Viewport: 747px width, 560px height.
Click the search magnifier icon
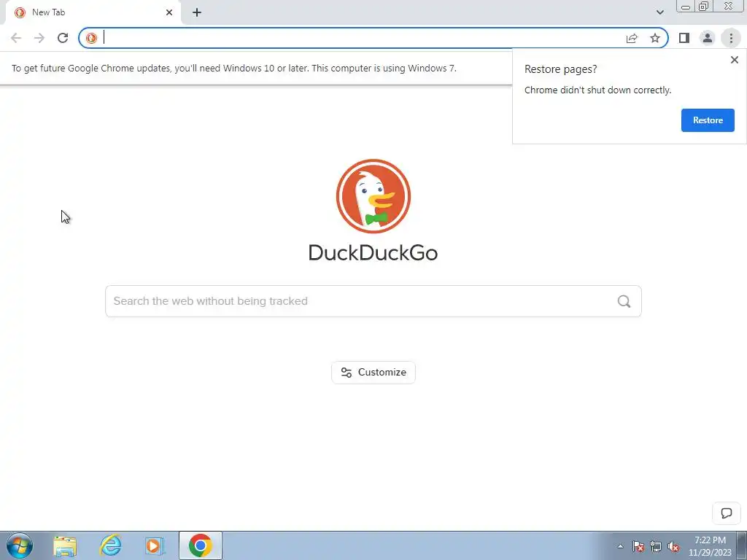tap(624, 301)
